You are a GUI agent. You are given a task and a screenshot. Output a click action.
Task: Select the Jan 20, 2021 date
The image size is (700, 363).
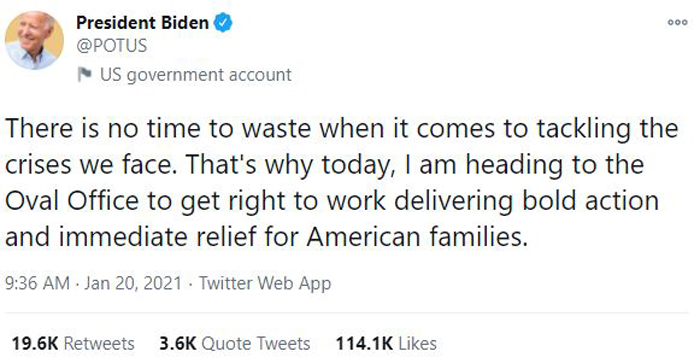(133, 283)
